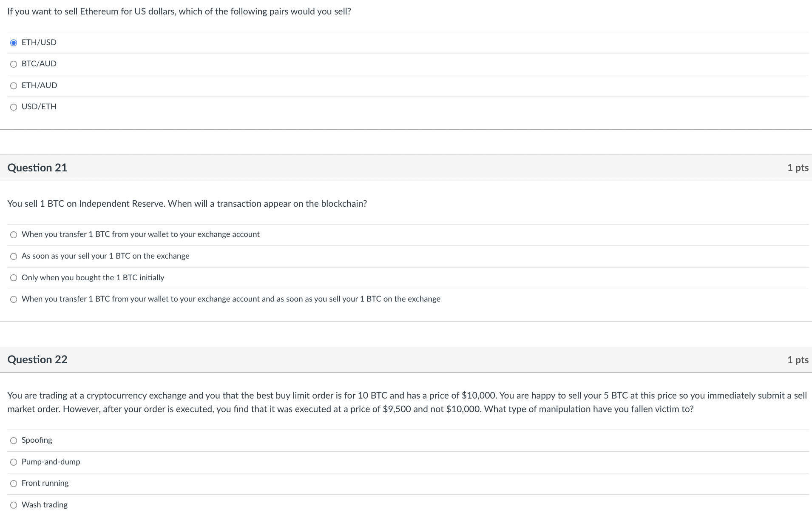
Task: Click the blockchain transaction question text
Action: pyautogui.click(x=187, y=204)
